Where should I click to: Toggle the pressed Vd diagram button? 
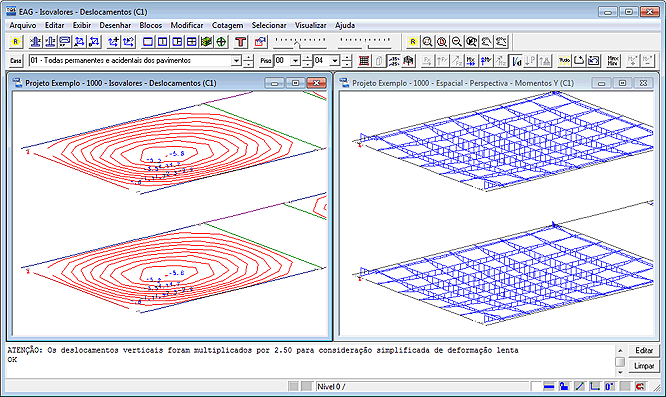point(516,61)
